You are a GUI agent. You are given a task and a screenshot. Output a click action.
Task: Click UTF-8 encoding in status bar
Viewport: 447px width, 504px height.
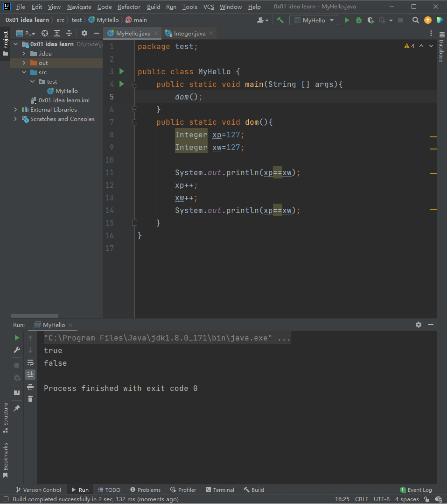pyautogui.click(x=382, y=499)
